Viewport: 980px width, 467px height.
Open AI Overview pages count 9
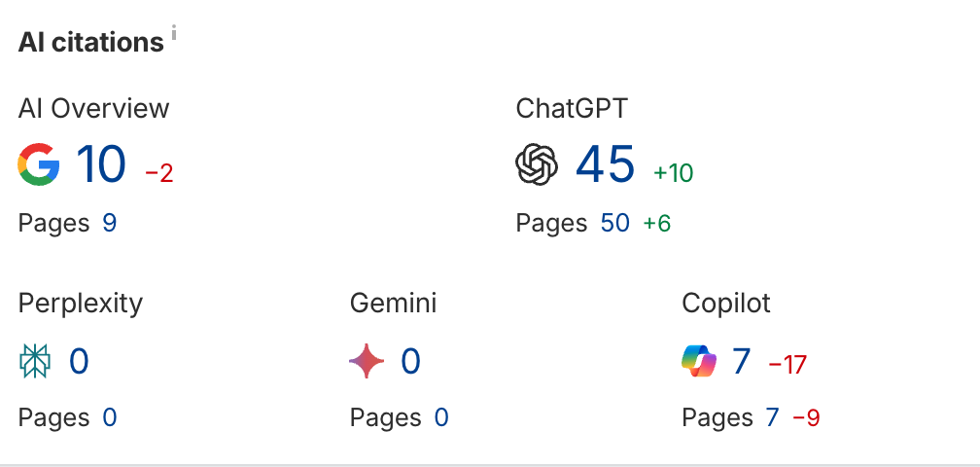(x=110, y=224)
